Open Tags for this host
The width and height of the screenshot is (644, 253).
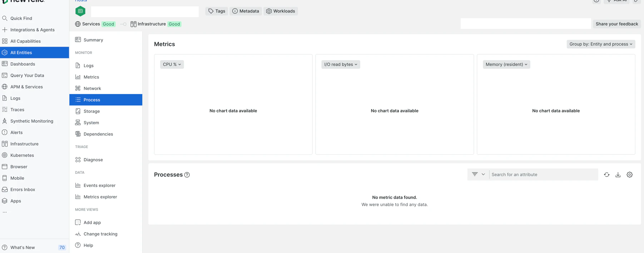click(217, 11)
